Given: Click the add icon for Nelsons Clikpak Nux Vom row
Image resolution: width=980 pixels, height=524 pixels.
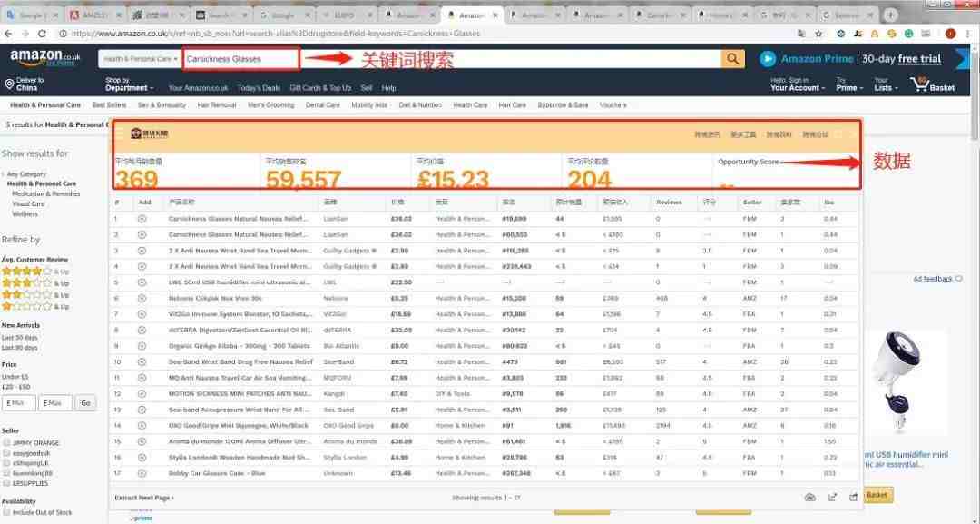Looking at the screenshot, I should click(x=142, y=298).
